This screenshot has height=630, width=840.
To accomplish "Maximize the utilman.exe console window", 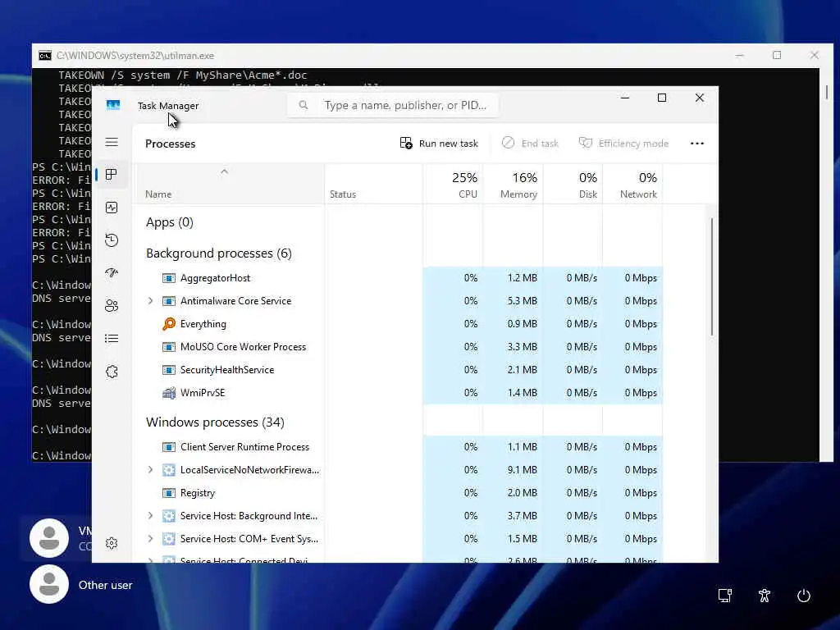I will [777, 55].
